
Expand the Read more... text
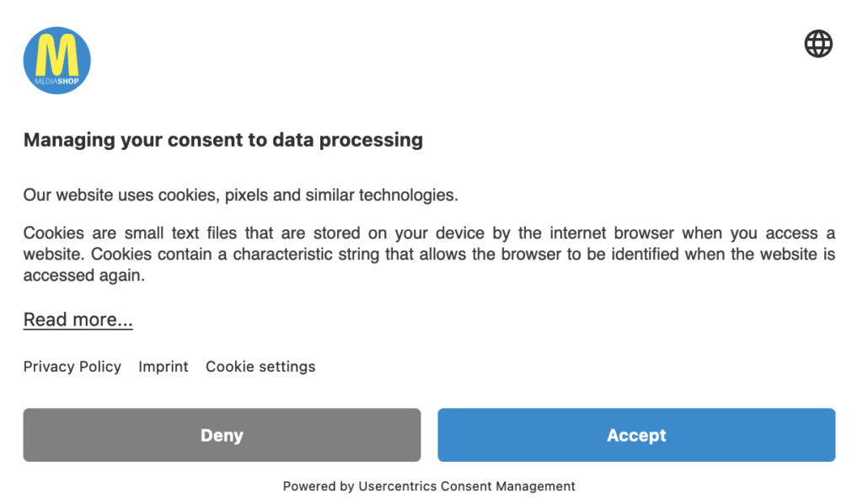(x=78, y=319)
